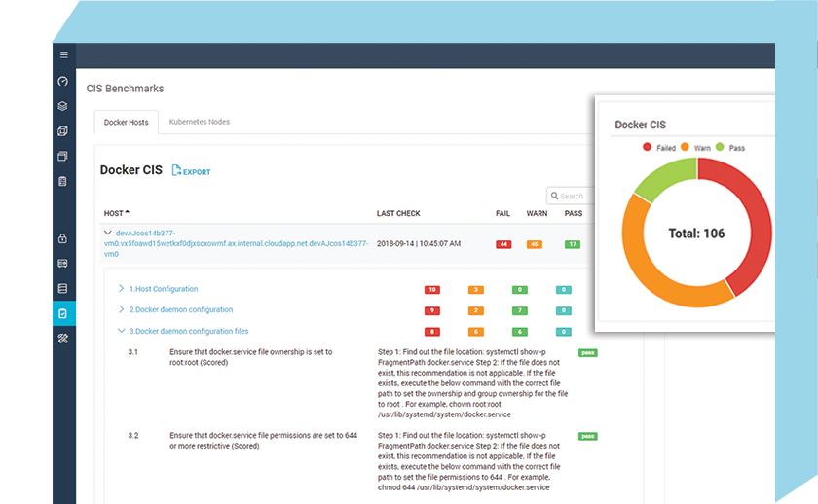Image resolution: width=818 pixels, height=504 pixels.
Task: Select rule 3.1 docker.service file ownership text
Action: point(251,357)
